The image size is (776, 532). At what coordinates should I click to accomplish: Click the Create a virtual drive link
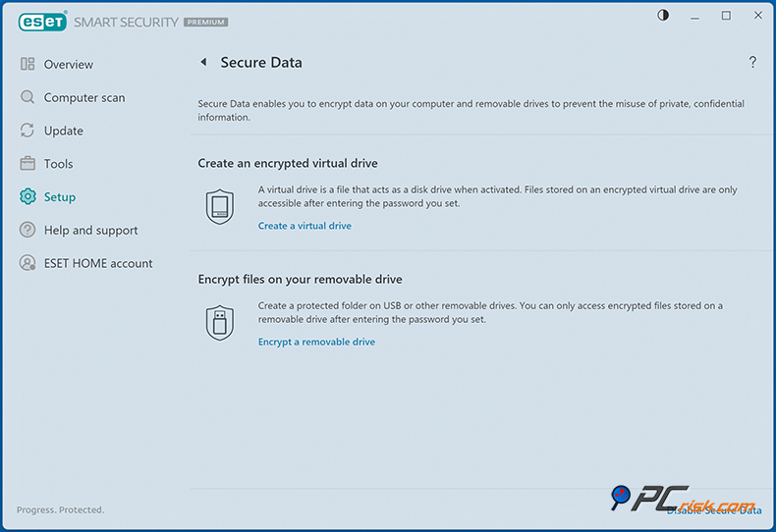point(305,226)
